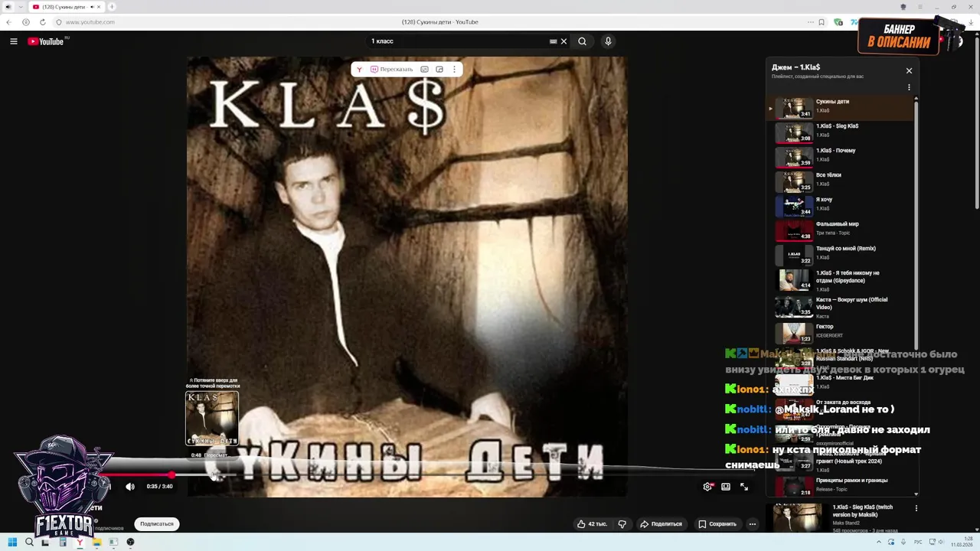Go back with browser back arrow
Viewport: 980px width, 551px height.
coord(9,22)
